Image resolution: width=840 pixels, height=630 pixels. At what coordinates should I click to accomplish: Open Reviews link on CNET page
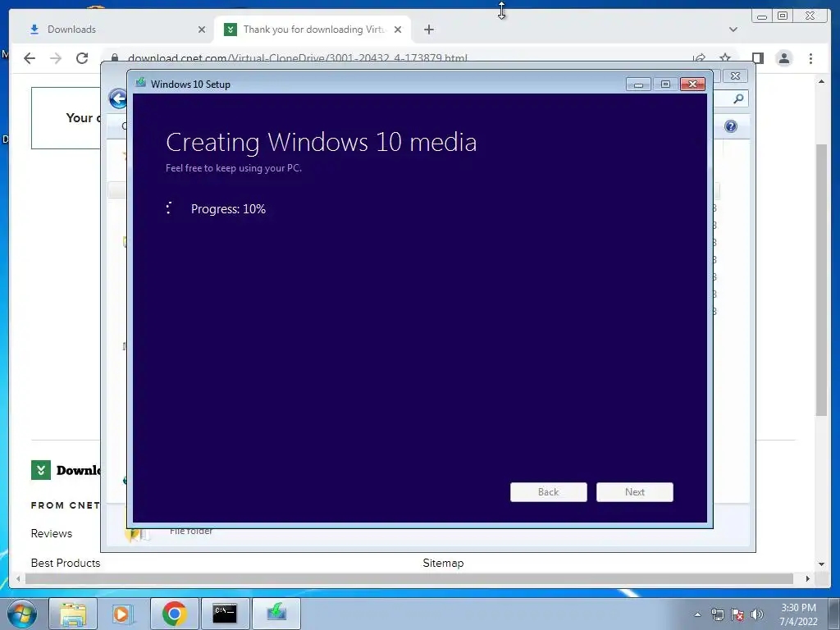point(52,533)
